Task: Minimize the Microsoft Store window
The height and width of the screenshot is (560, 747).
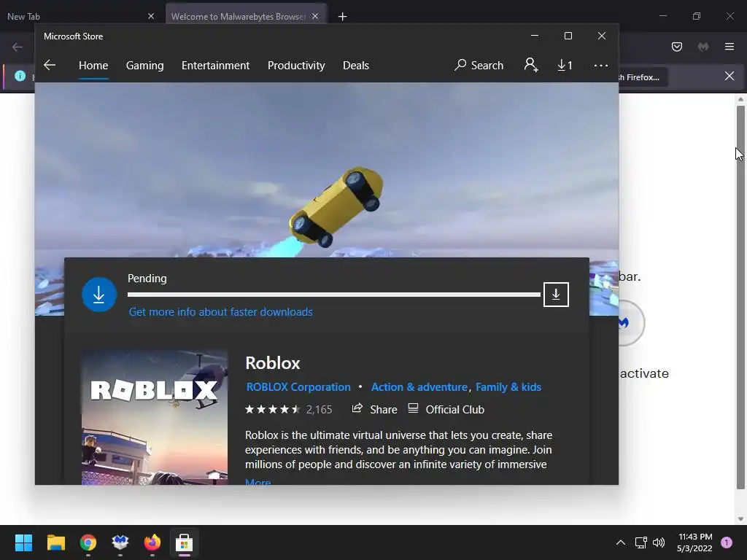Action: [x=535, y=36]
